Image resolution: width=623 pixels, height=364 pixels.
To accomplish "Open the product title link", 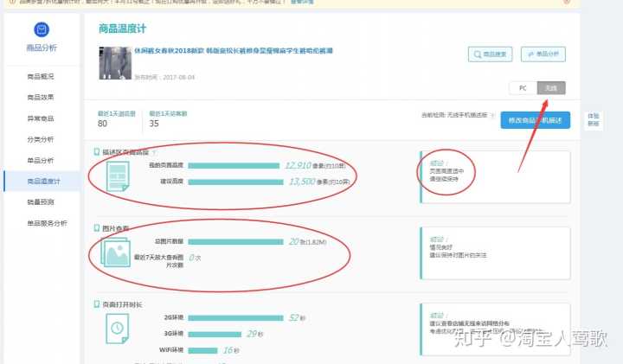I will pyautogui.click(x=234, y=51).
